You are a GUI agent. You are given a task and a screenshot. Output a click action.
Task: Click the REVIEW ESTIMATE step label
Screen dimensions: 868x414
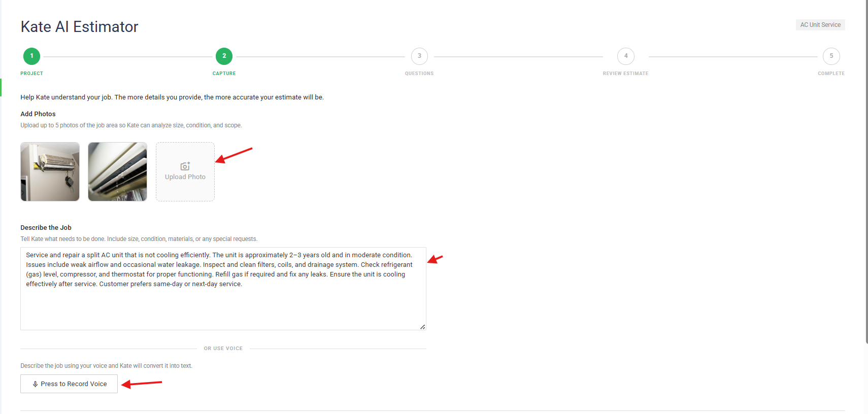point(625,74)
